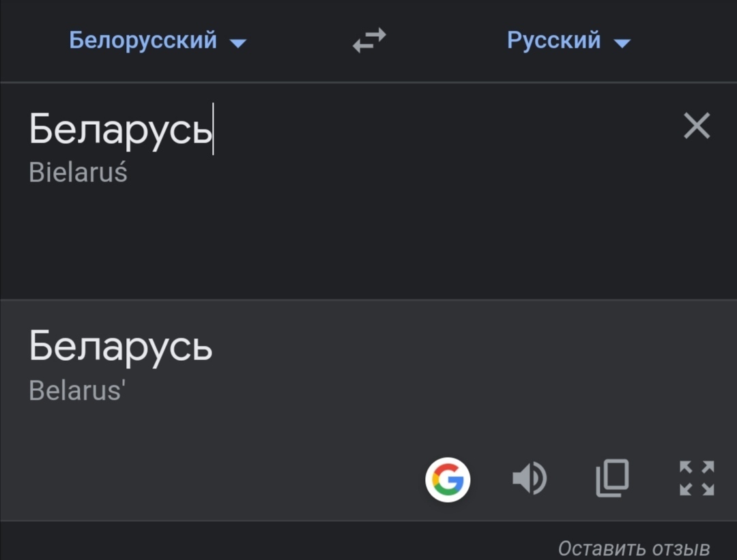
Task: Copy the translated text
Action: click(612, 478)
